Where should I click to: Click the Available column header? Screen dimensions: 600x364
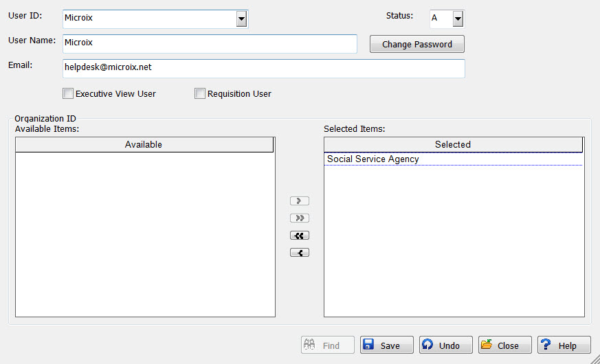point(144,145)
